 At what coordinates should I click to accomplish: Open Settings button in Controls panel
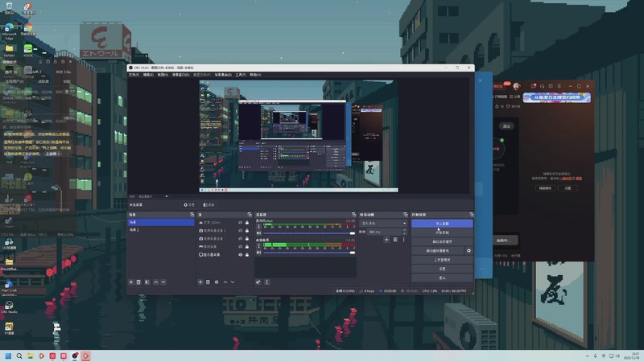click(442, 269)
